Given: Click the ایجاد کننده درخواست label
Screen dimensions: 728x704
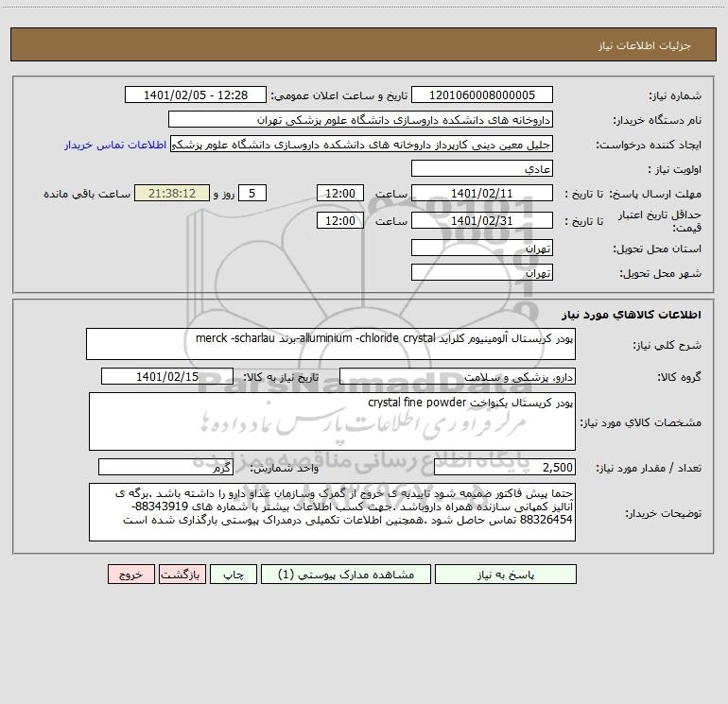Looking at the screenshot, I should [649, 146].
